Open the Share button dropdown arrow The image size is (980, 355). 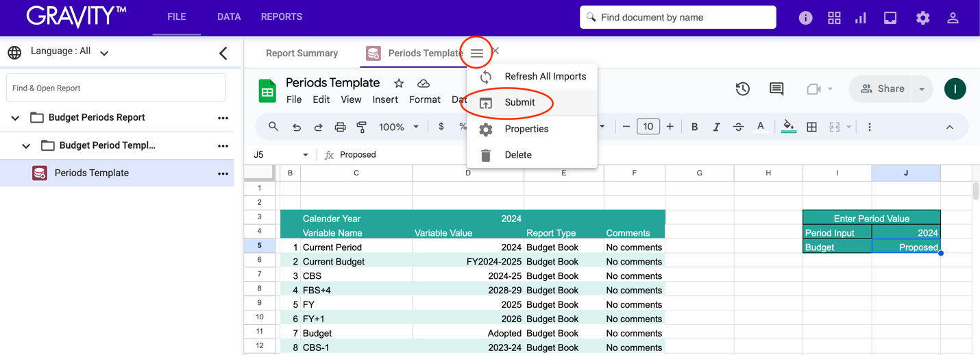(922, 89)
